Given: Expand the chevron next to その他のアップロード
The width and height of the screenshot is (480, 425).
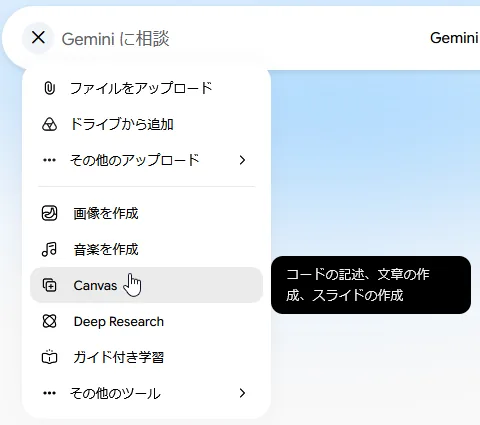Looking at the screenshot, I should click(242, 160).
